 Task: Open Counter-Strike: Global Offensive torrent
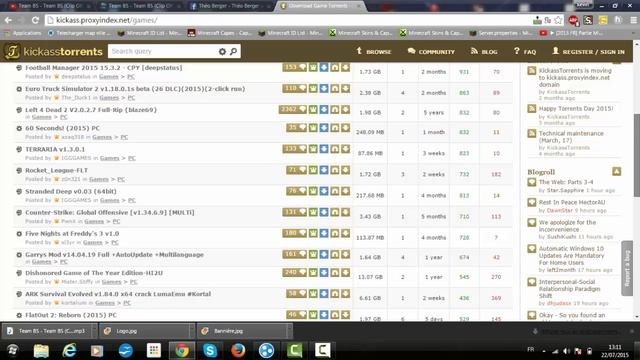coord(110,212)
